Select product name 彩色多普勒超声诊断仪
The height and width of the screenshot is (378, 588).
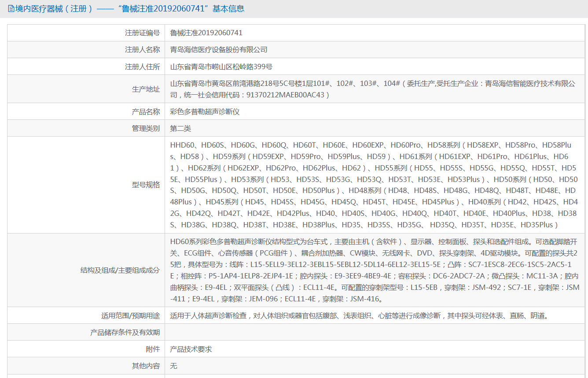click(x=205, y=112)
